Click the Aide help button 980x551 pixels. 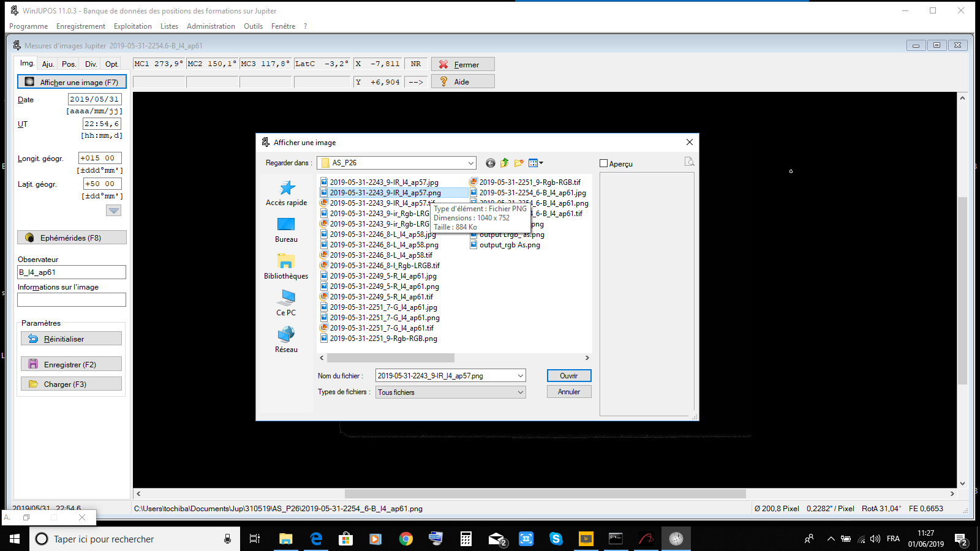coord(463,81)
